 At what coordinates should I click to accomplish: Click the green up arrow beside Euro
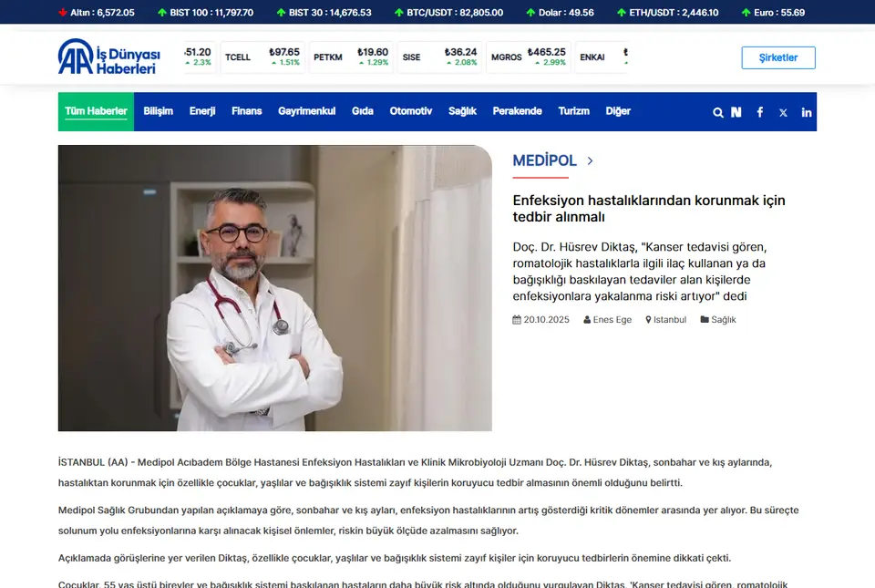point(746,12)
